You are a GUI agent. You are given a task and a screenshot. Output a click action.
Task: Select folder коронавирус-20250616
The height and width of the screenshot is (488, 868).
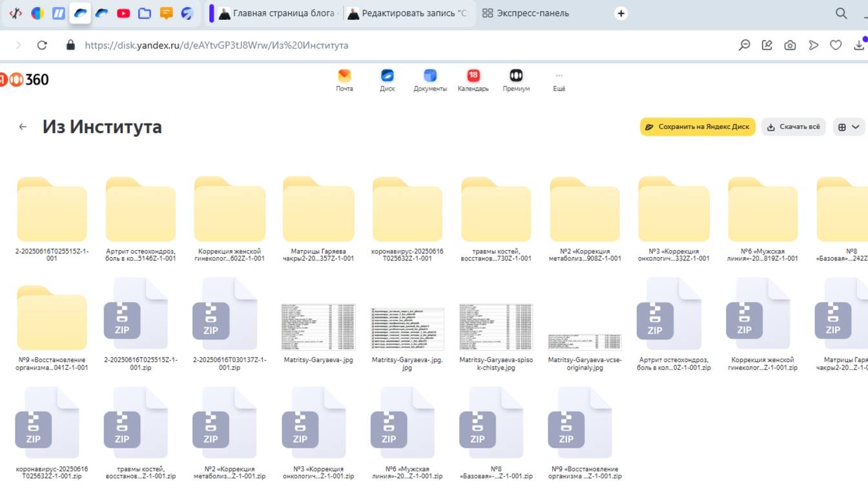coord(408,218)
